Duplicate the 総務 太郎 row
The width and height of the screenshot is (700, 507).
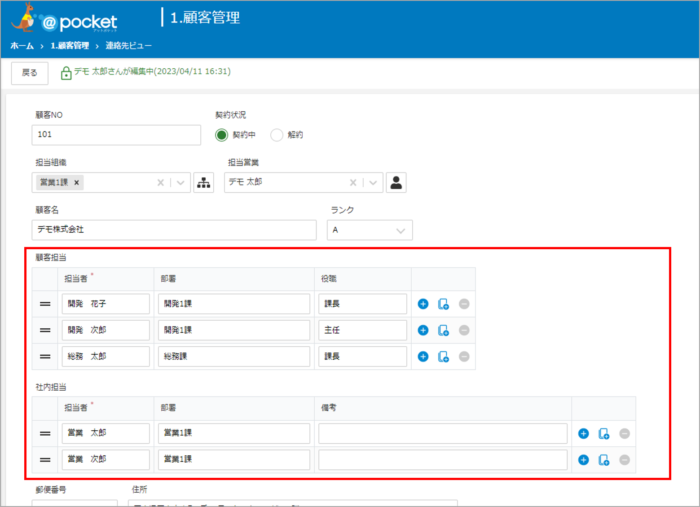pos(443,357)
